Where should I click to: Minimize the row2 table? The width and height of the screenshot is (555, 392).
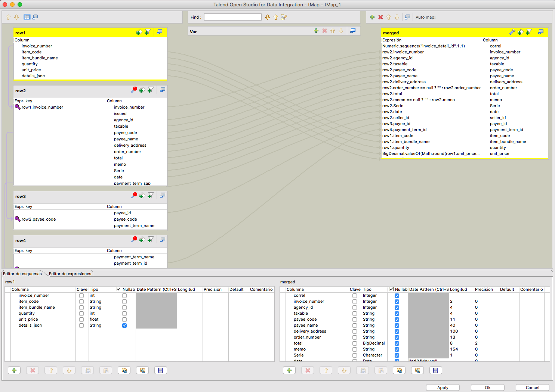click(163, 90)
